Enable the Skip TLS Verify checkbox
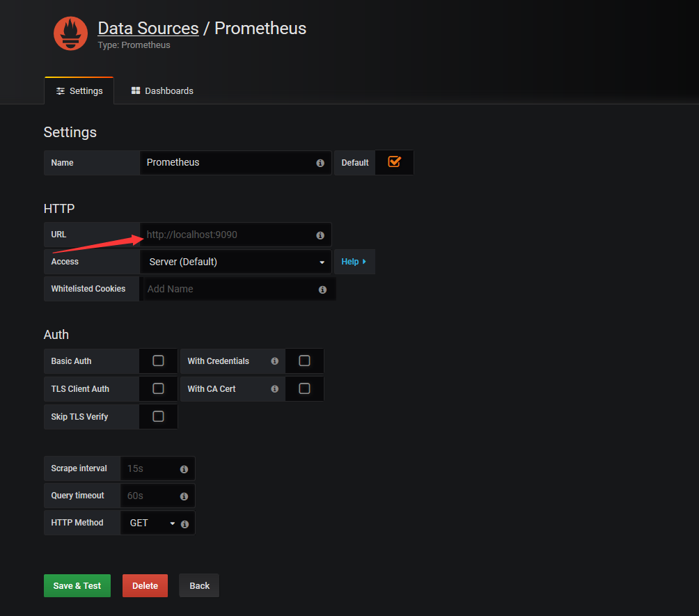Image resolution: width=699 pixels, height=616 pixels. [158, 416]
